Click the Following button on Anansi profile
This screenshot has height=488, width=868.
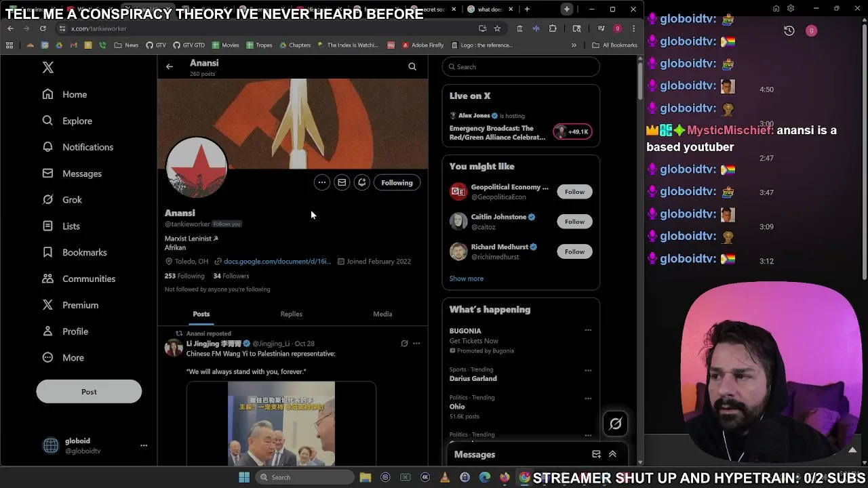397,182
